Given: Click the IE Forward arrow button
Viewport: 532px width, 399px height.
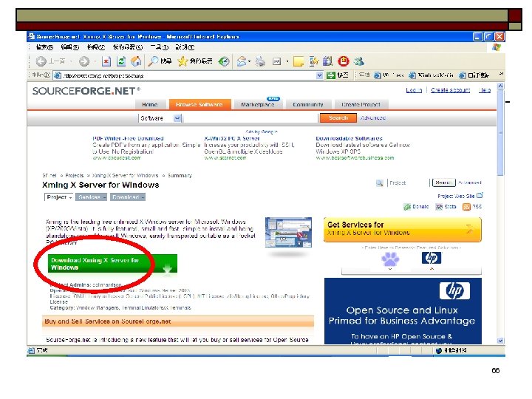Looking at the screenshot, I should click(83, 61).
